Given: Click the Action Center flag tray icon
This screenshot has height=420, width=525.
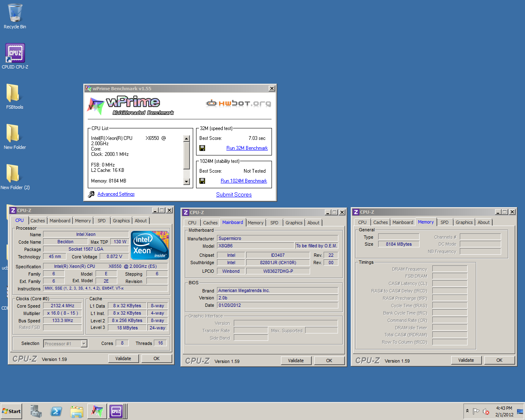Looking at the screenshot, I should click(476, 411).
